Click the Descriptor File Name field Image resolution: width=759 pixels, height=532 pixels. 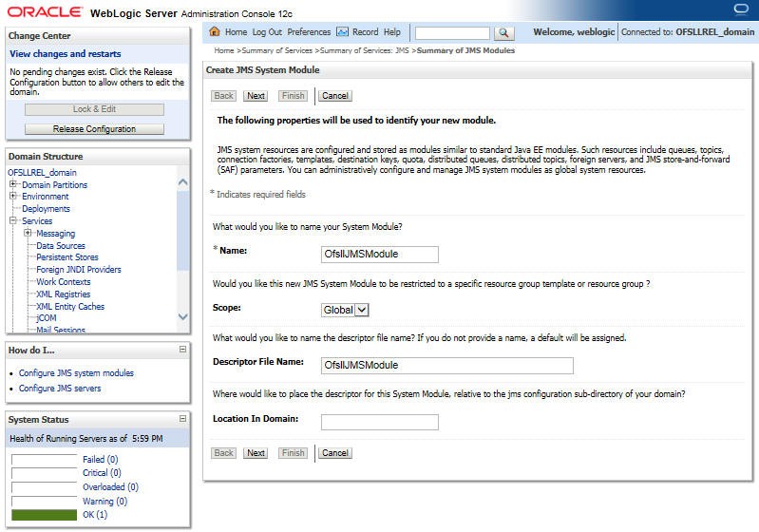click(x=446, y=366)
